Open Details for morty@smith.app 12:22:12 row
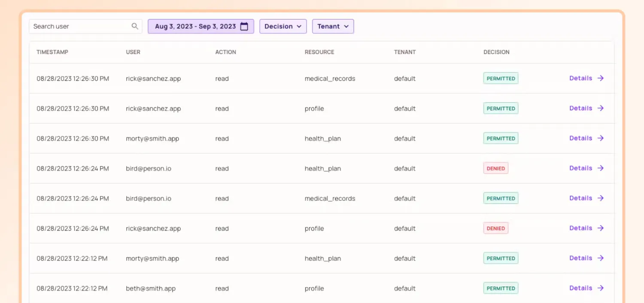Image resolution: width=644 pixels, height=303 pixels. [x=586, y=258]
